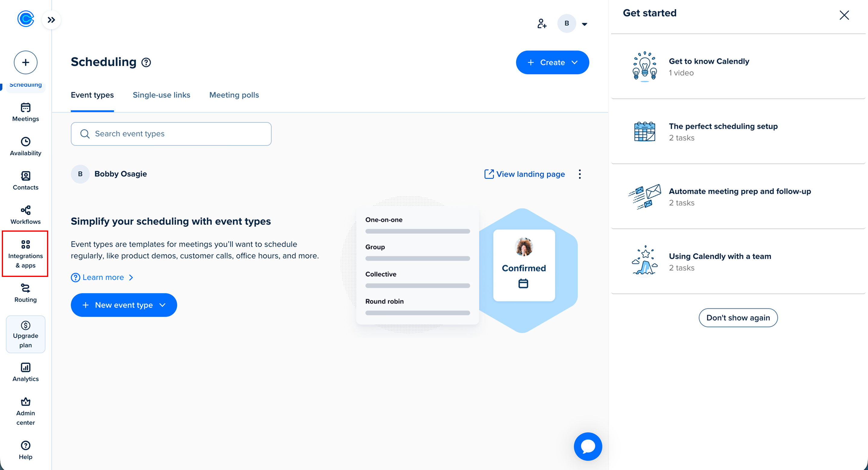Open the Analytics section
This screenshot has height=470, width=868.
click(x=25, y=372)
